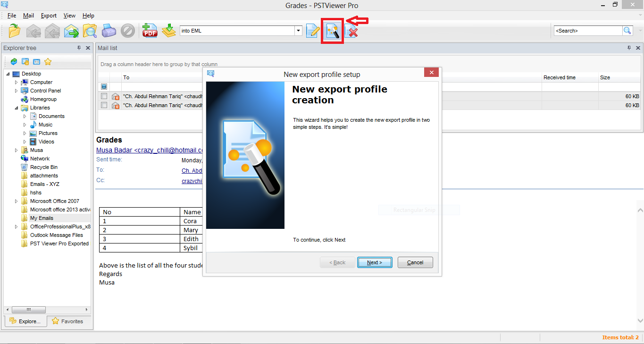This screenshot has width=644, height=344.
Task: Expand the Control Panel tree node
Action: [17, 91]
